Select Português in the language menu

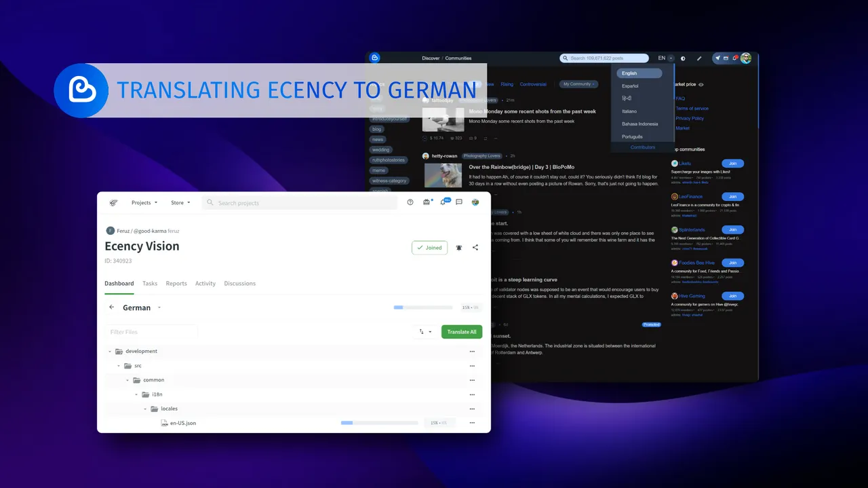(632, 137)
